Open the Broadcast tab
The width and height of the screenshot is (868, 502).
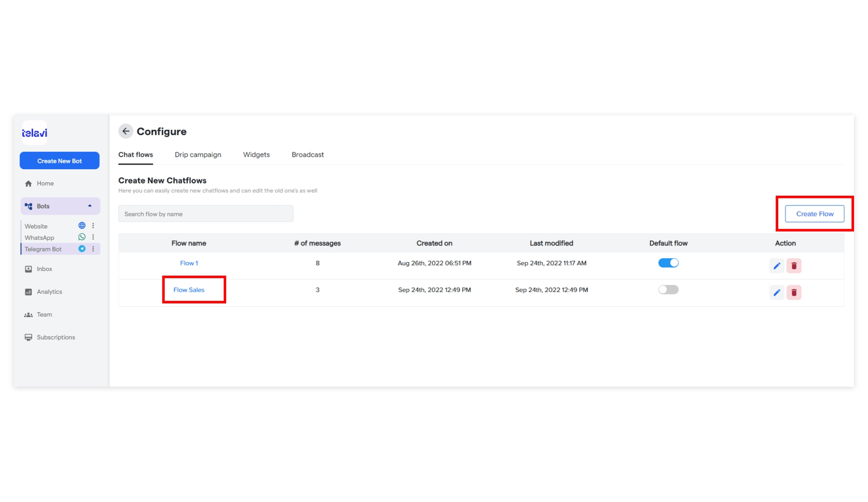click(x=307, y=155)
